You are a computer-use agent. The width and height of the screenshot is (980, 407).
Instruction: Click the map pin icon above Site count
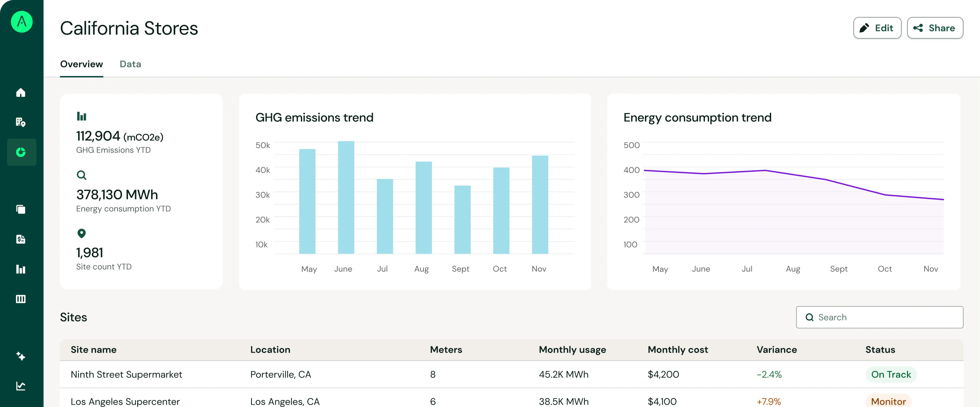(81, 233)
